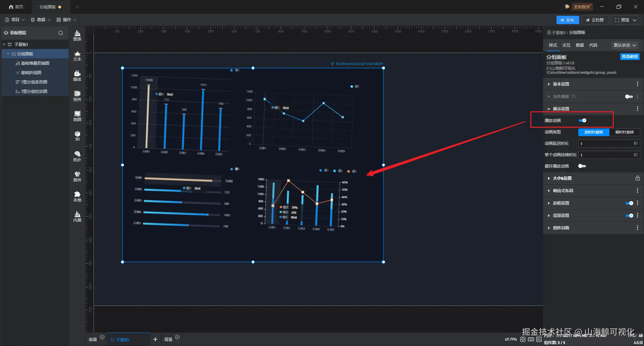Image resolution: width=644 pixels, height=346 pixels.
Task: Click the 发布 publish button
Action: pyautogui.click(x=568, y=20)
